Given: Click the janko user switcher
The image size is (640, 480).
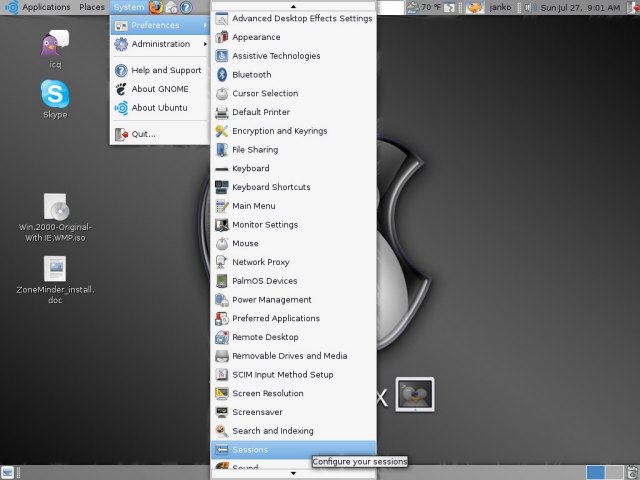Looking at the screenshot, I should click(500, 7).
